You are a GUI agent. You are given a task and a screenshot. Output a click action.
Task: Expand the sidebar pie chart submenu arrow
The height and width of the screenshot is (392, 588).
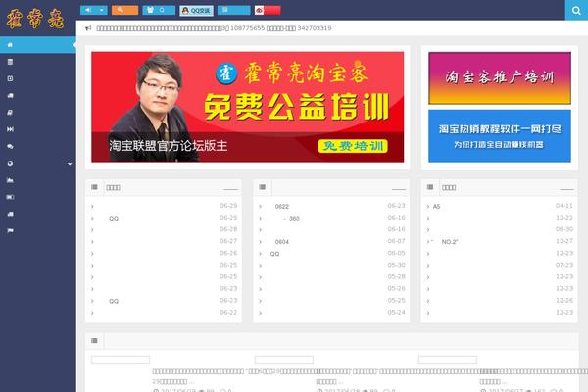[x=70, y=164]
